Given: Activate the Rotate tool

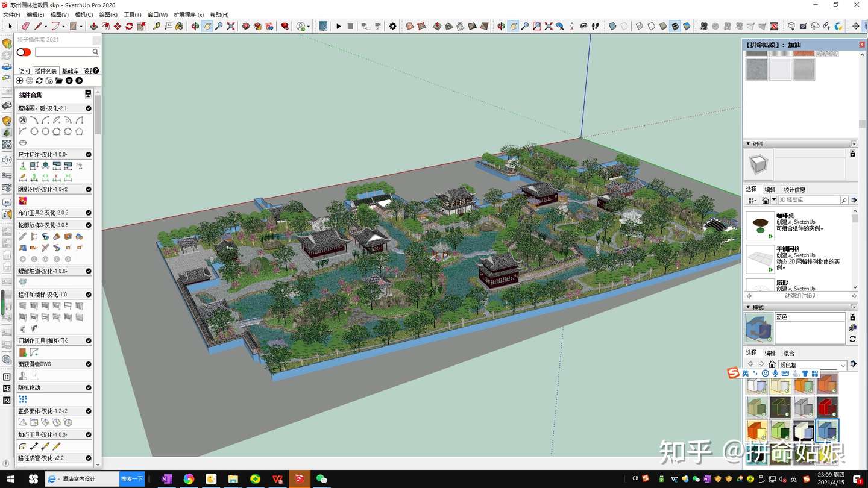Looking at the screenshot, I should coord(129,26).
